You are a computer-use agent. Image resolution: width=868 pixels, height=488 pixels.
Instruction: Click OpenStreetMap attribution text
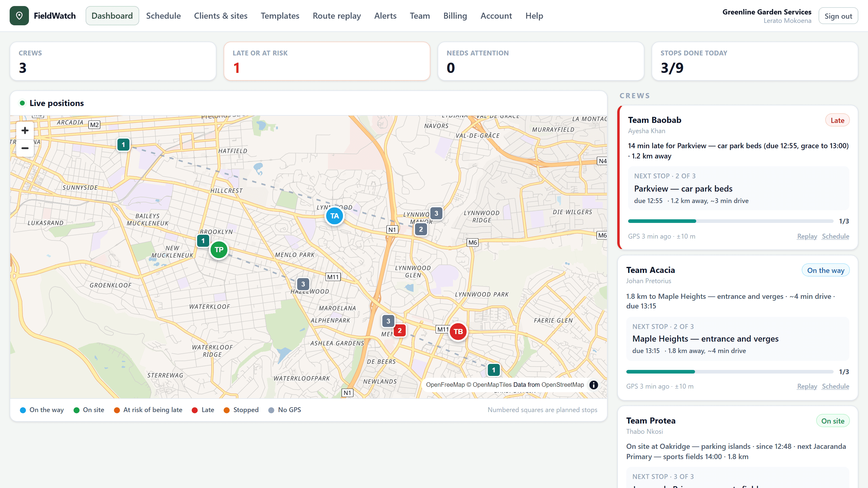coord(562,385)
